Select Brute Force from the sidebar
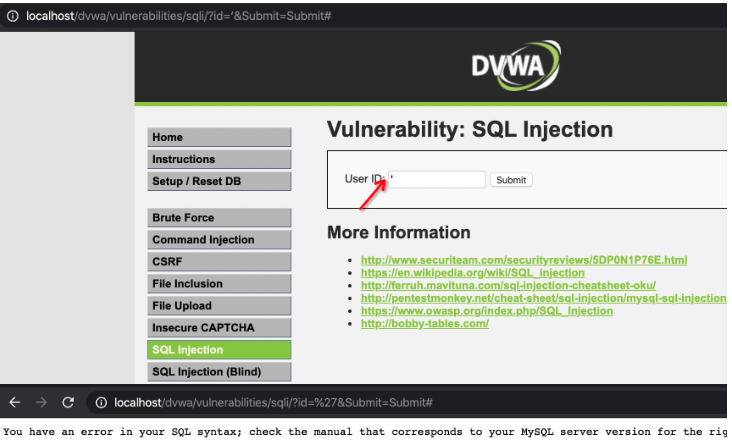The height and width of the screenshot is (443, 732). (x=219, y=218)
